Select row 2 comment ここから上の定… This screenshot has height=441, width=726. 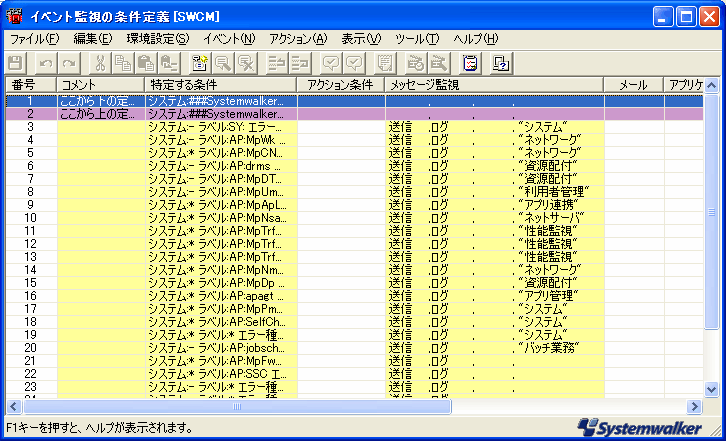point(100,114)
